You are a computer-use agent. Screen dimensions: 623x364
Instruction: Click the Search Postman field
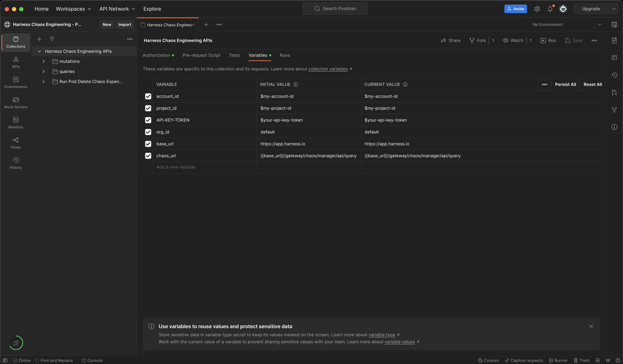[335, 9]
